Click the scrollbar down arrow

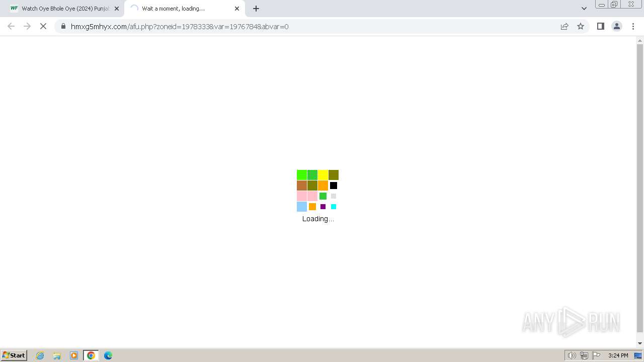point(640,343)
